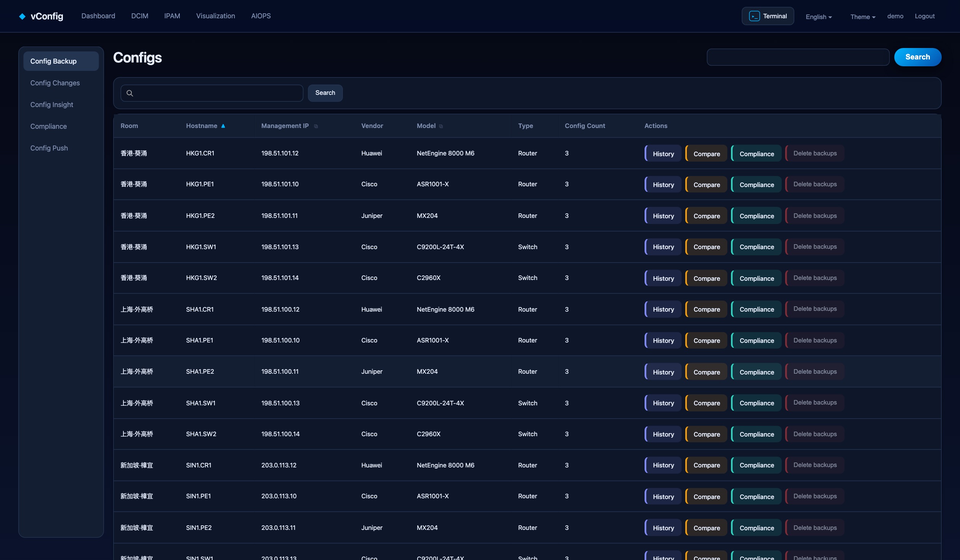Click the blue Search button at top right
Screen dimensions: 960x560
(x=918, y=57)
